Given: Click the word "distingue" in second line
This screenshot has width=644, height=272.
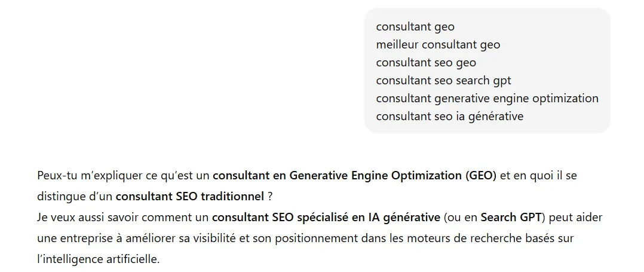Looking at the screenshot, I should pos(60,196).
